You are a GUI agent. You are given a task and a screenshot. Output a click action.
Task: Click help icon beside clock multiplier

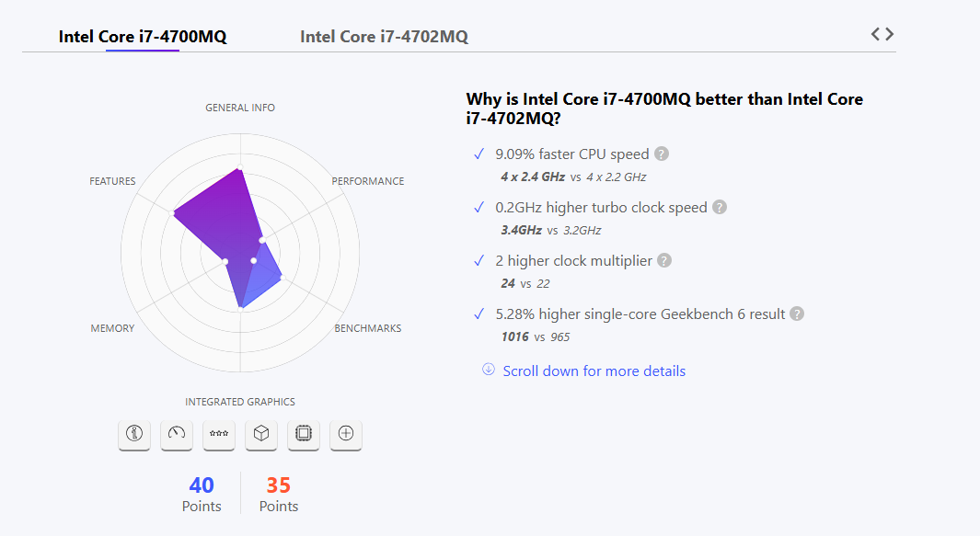point(664,261)
